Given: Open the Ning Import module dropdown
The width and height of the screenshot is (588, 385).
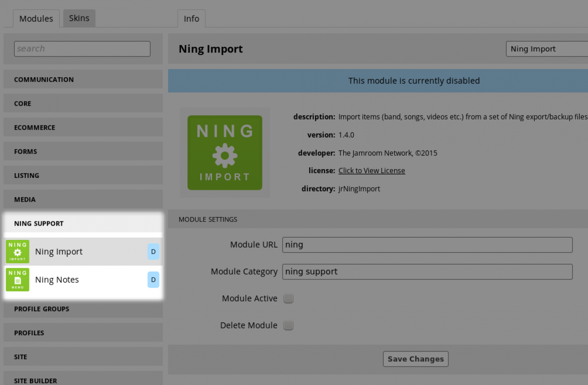Looking at the screenshot, I should coord(547,49).
